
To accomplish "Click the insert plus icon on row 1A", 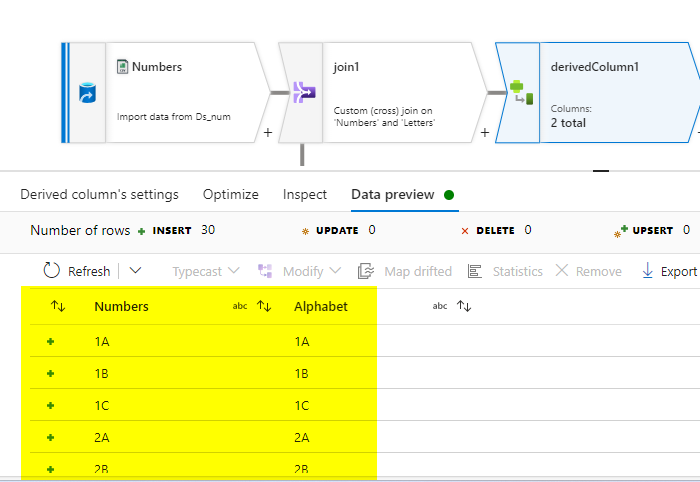I will click(x=50, y=341).
